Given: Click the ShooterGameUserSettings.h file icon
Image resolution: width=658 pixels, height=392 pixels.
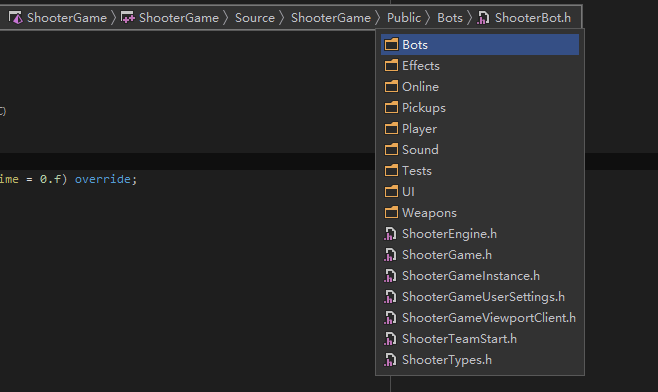Looking at the screenshot, I should (390, 297).
